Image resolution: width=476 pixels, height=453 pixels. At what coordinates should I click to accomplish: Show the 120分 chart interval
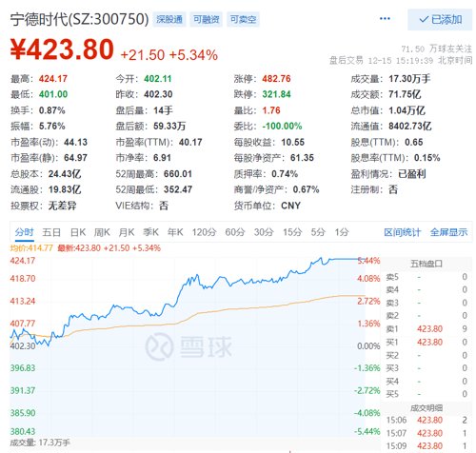tap(204, 232)
